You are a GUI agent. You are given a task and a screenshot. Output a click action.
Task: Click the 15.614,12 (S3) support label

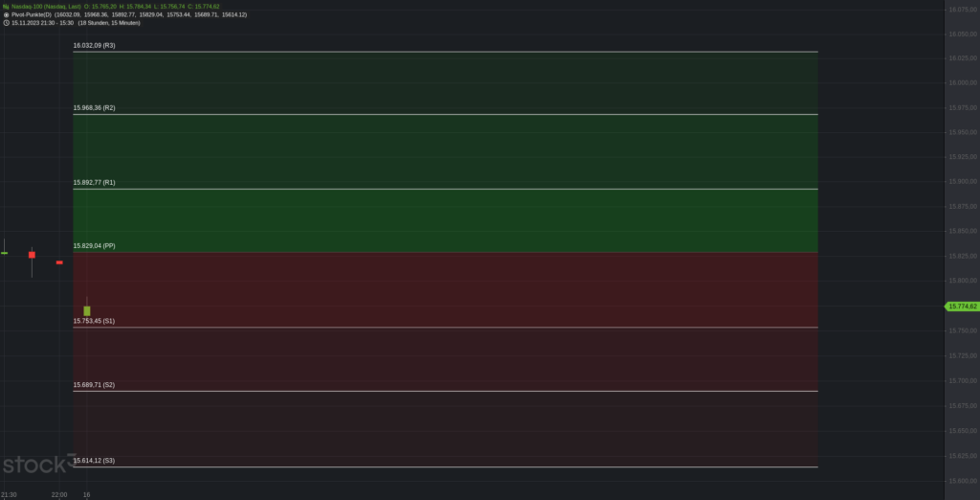coord(95,461)
